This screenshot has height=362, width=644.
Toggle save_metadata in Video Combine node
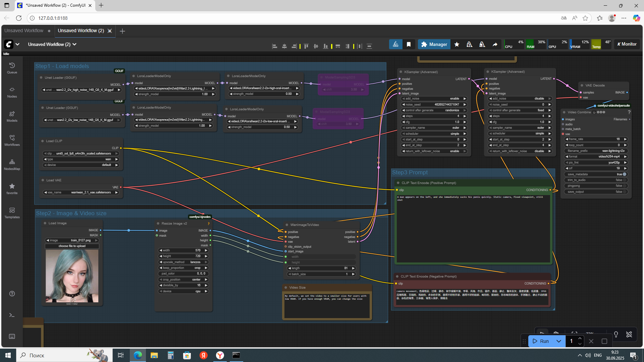[x=624, y=174]
